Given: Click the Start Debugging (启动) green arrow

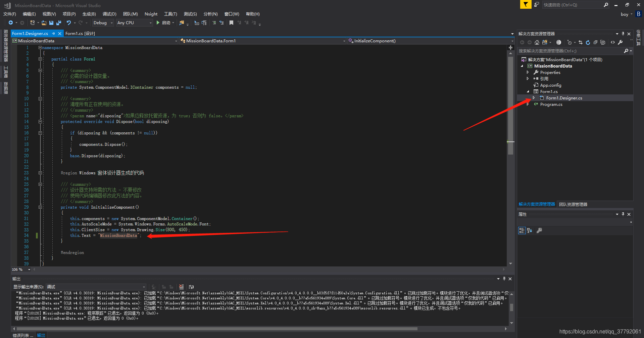Looking at the screenshot, I should click(x=158, y=23).
